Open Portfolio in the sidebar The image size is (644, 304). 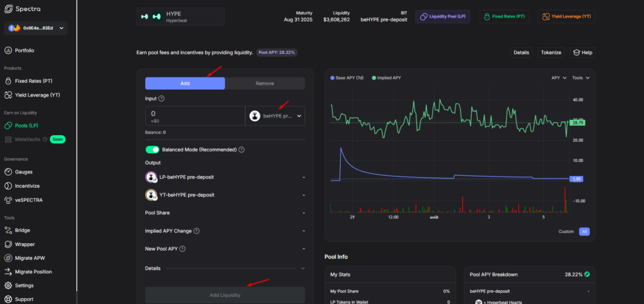pos(25,50)
